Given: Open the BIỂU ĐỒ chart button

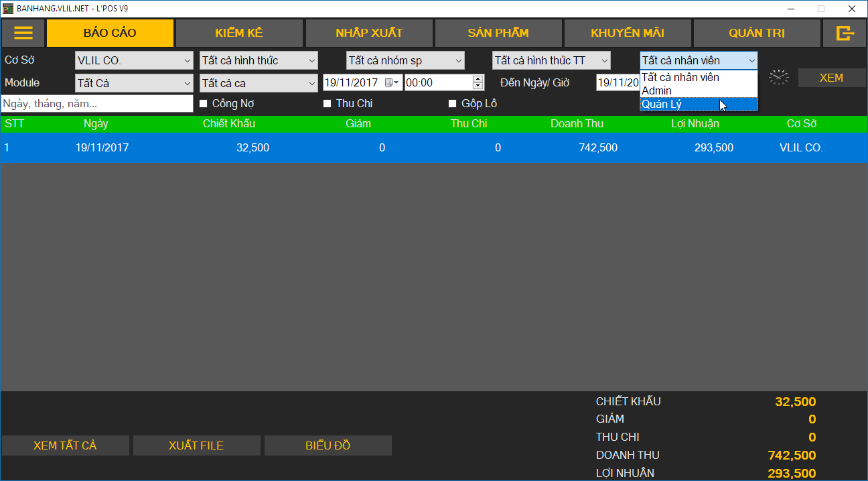Looking at the screenshot, I should 328,445.
